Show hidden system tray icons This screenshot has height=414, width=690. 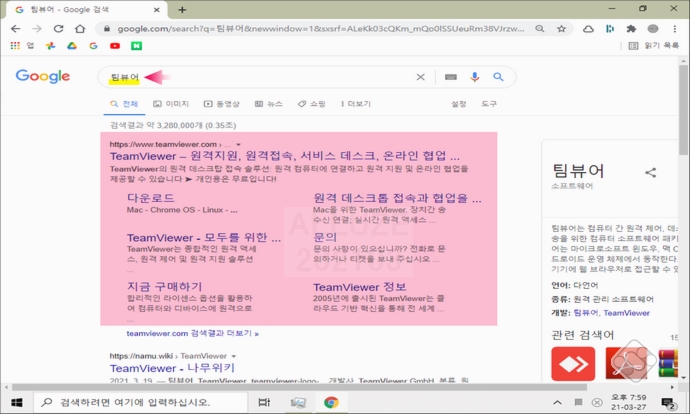tap(557, 402)
